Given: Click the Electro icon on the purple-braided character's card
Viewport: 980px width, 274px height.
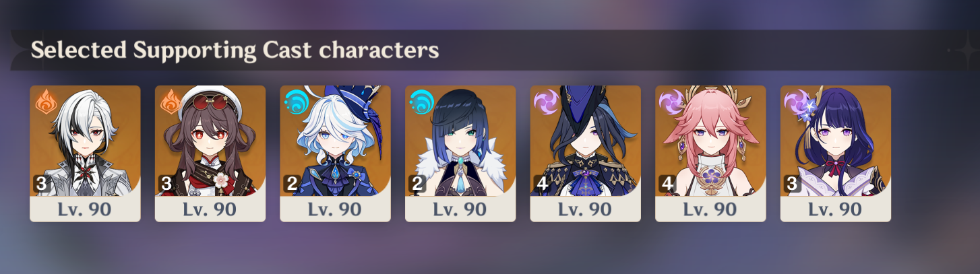Looking at the screenshot, I should click(796, 102).
